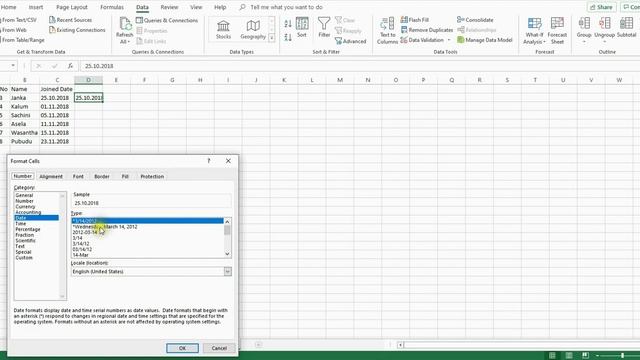Click the Insert Function fx icon
Screen dimensions: 640x360
(x=70, y=66)
